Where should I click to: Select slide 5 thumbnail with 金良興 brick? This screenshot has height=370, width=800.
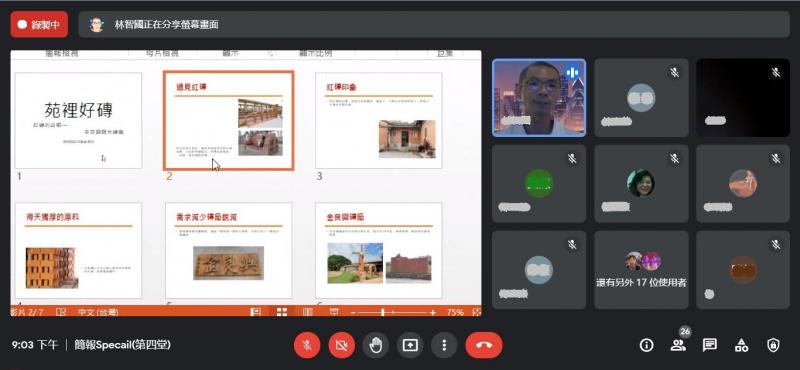(229, 251)
